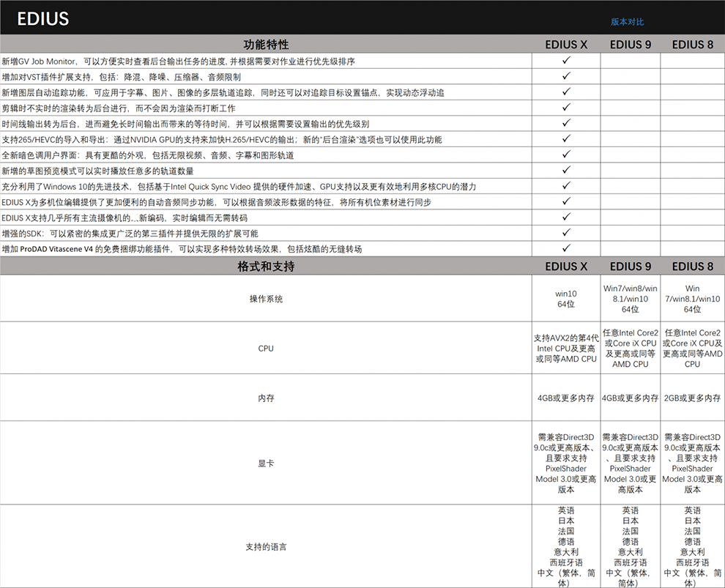This screenshot has width=725, height=588.
Task: Click the checkmark for Windows 10先进技术 row
Action: click(x=566, y=185)
